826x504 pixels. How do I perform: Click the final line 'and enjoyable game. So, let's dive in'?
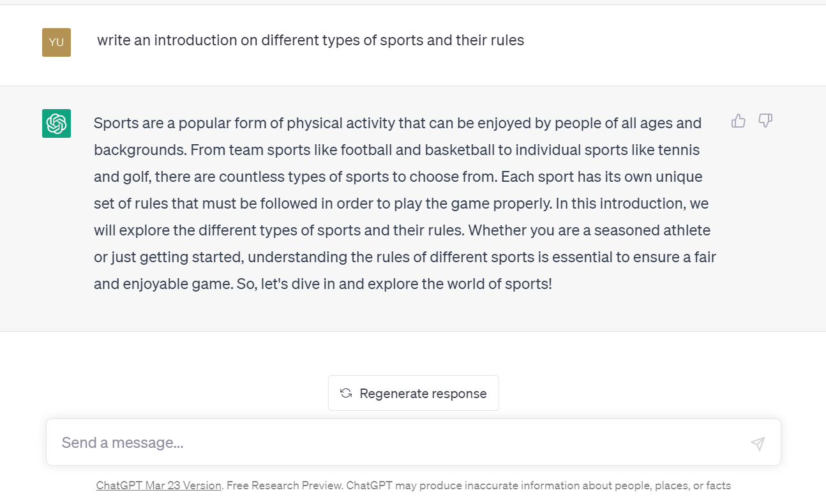323,284
